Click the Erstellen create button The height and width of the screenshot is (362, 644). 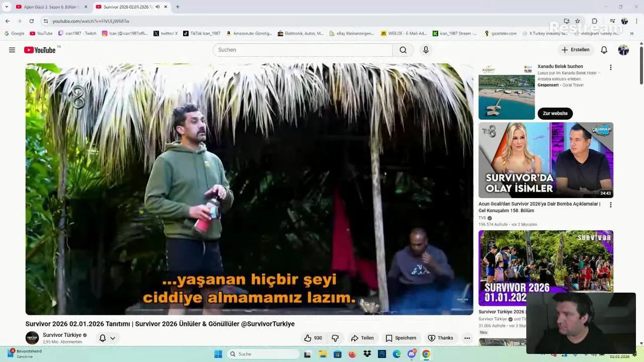coord(576,50)
